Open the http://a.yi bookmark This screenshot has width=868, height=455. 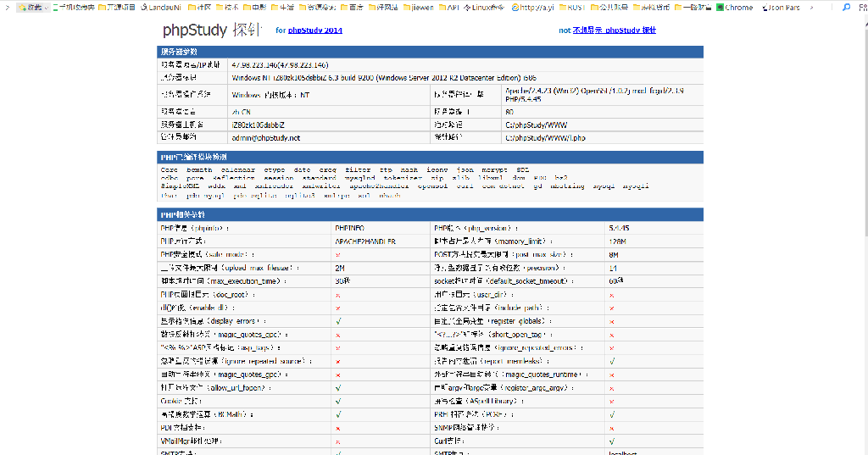click(532, 7)
